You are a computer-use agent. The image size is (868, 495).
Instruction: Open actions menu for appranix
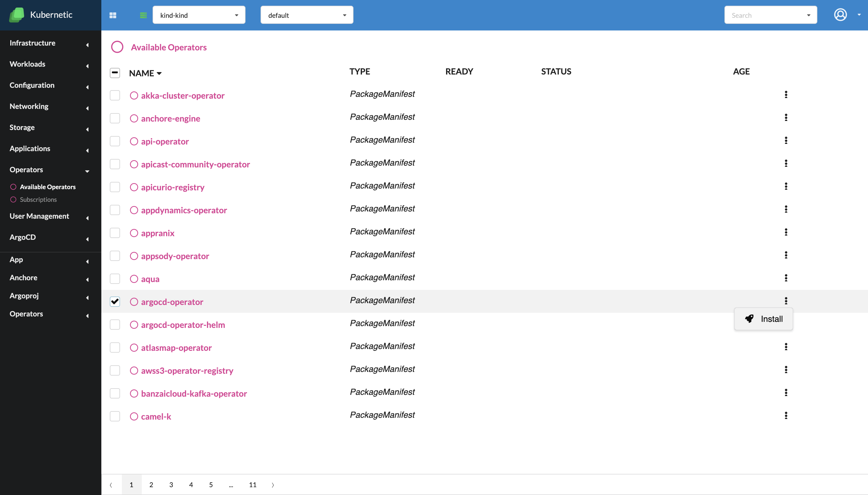click(786, 232)
